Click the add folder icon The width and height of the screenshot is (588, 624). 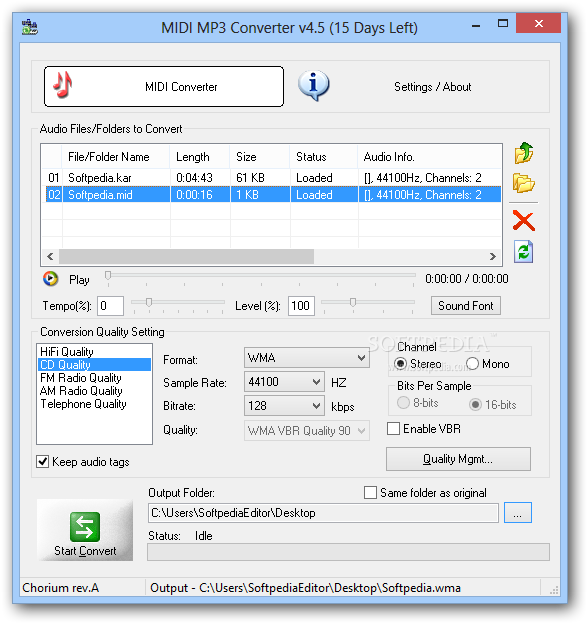pyautogui.click(x=524, y=183)
